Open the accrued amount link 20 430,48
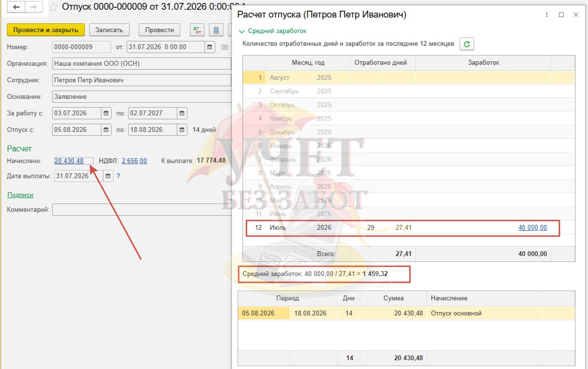The width and height of the screenshot is (588, 369). coord(69,161)
